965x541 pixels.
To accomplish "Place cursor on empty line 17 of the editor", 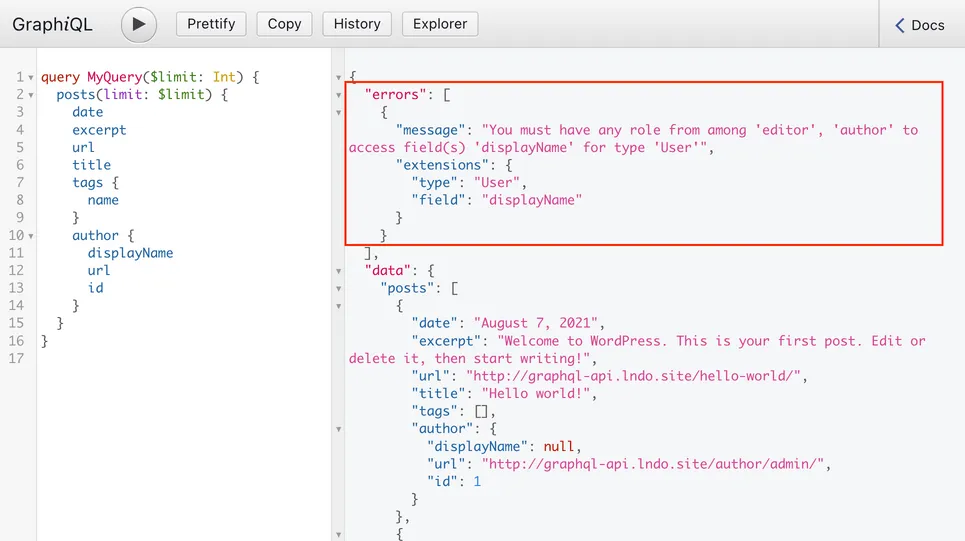I will (185, 358).
